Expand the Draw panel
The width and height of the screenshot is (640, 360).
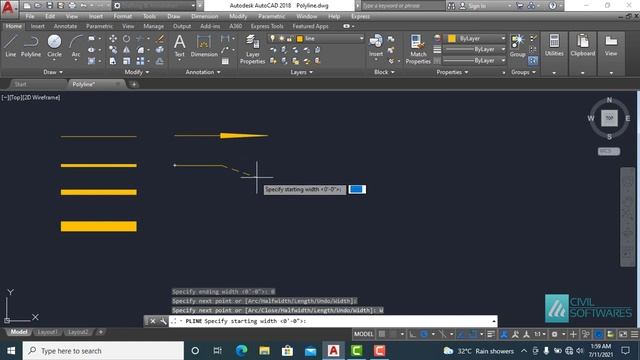[x=53, y=72]
